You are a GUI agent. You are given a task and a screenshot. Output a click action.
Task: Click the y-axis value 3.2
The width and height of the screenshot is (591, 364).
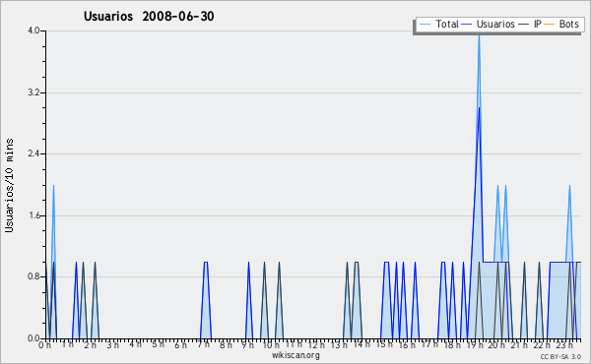pyautogui.click(x=33, y=92)
